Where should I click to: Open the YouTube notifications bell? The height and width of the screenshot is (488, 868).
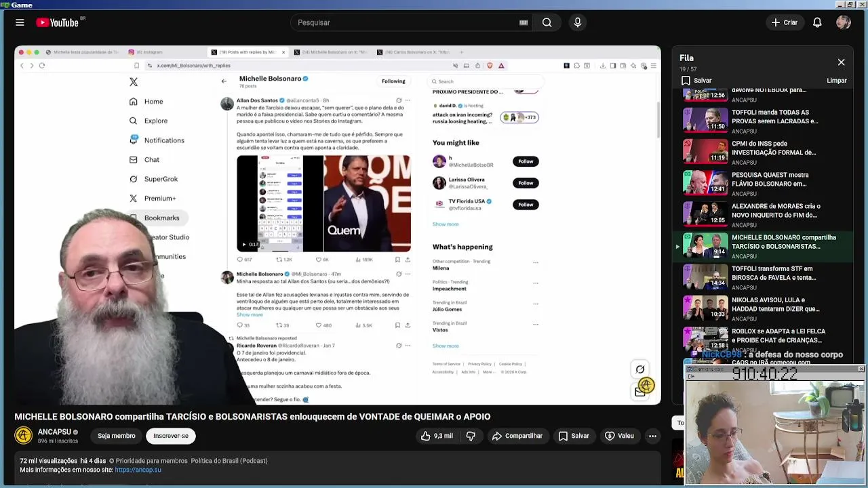coord(817,22)
